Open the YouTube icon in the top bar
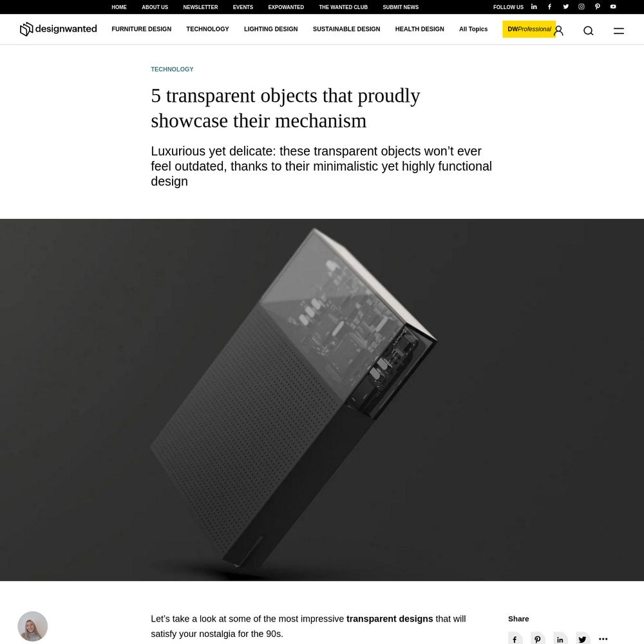 (x=613, y=6)
